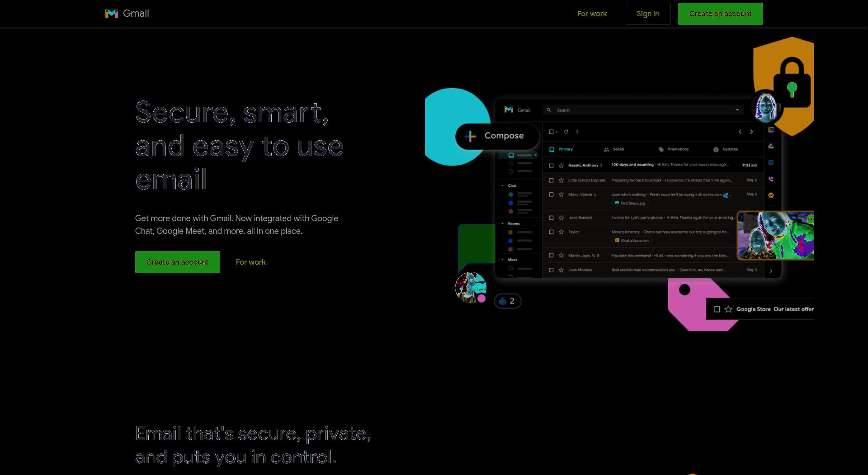Click the select-all checkbox in mockup toolbar
The width and height of the screenshot is (868, 475).
pyautogui.click(x=551, y=132)
